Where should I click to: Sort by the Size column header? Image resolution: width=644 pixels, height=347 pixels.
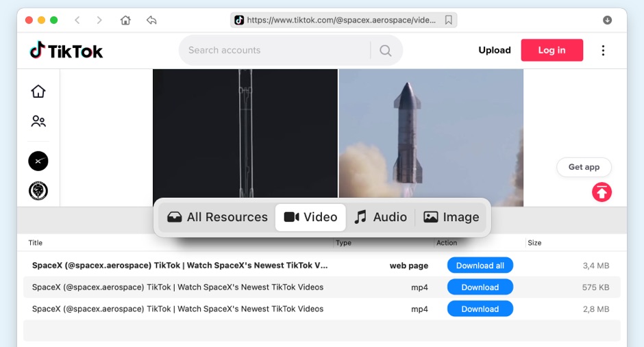[x=534, y=243]
